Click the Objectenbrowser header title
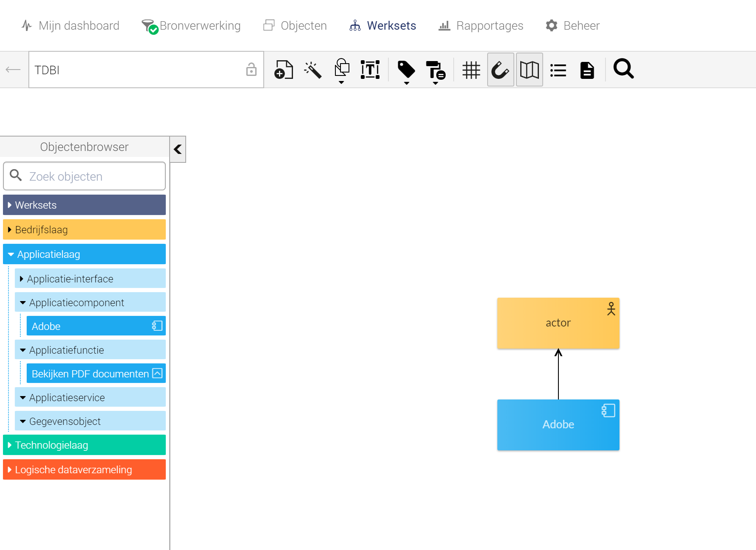This screenshot has width=756, height=550. 84,147
